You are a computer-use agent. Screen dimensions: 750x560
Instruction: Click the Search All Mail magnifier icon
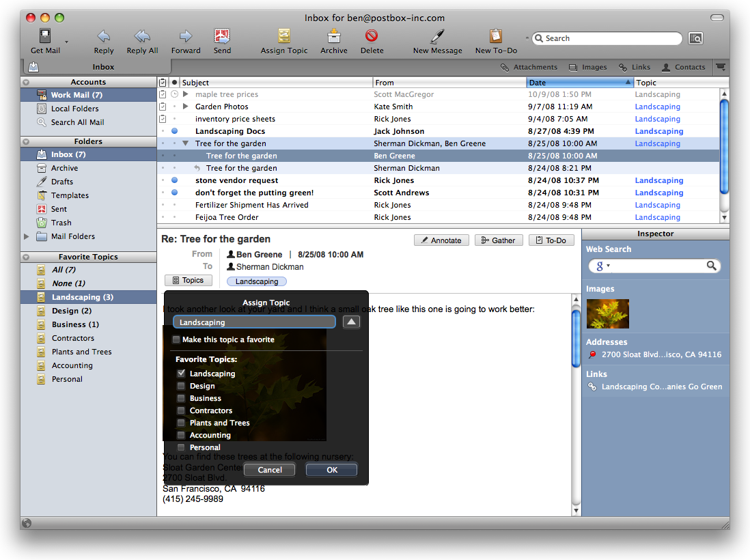[42, 122]
